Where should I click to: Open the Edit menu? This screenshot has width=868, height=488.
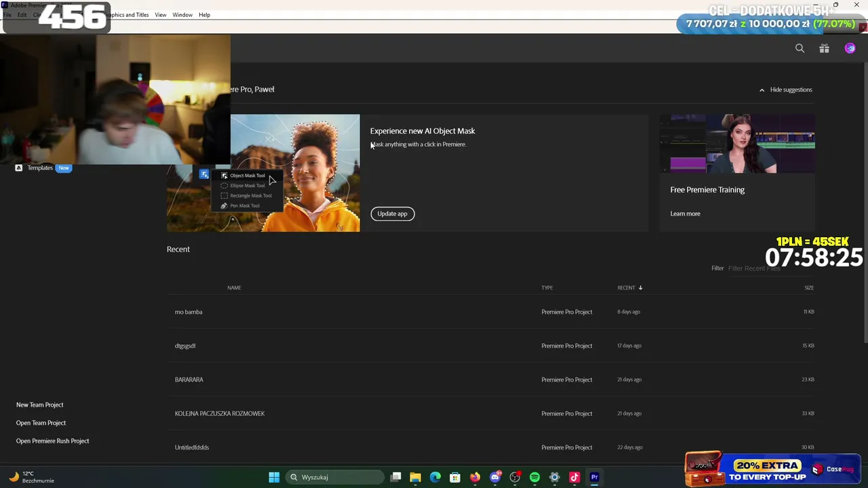click(22, 15)
